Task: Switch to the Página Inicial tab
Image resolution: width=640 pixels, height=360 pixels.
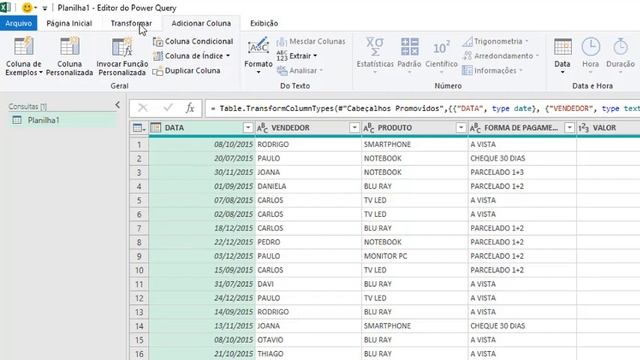Action: (69, 23)
